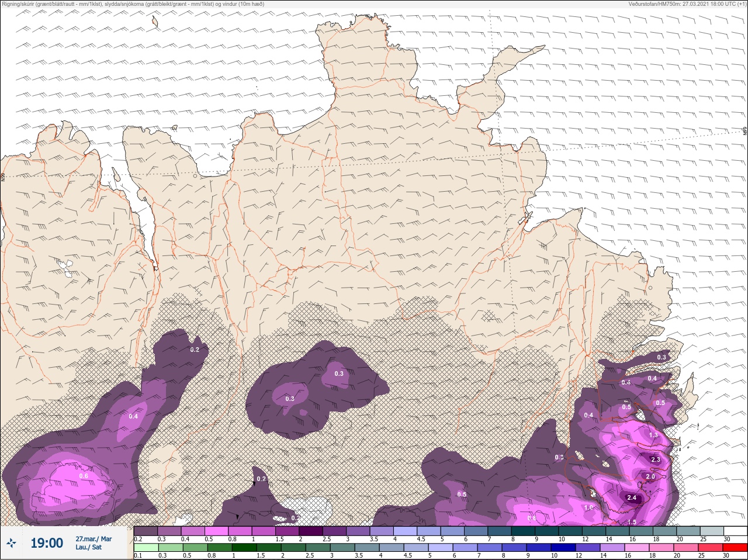Click the 1.0 precipitation value on the map
Screen dimensions: 748x560
[x=588, y=507]
